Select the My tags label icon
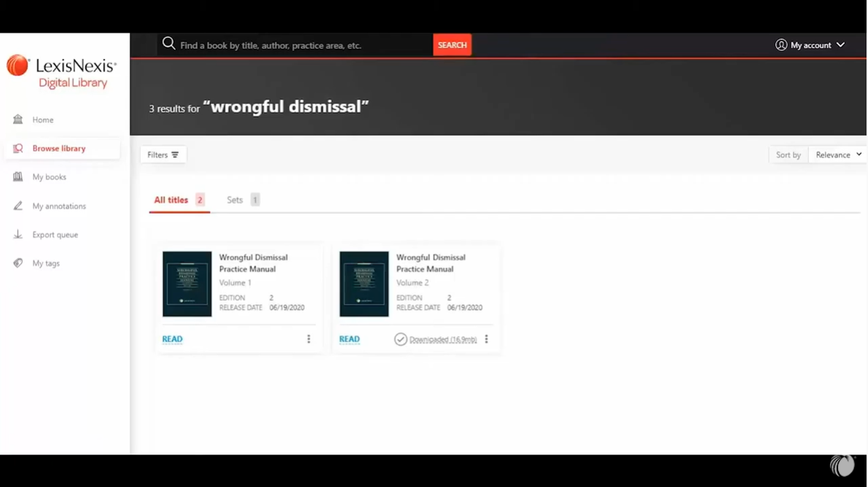868x487 pixels. tap(18, 263)
